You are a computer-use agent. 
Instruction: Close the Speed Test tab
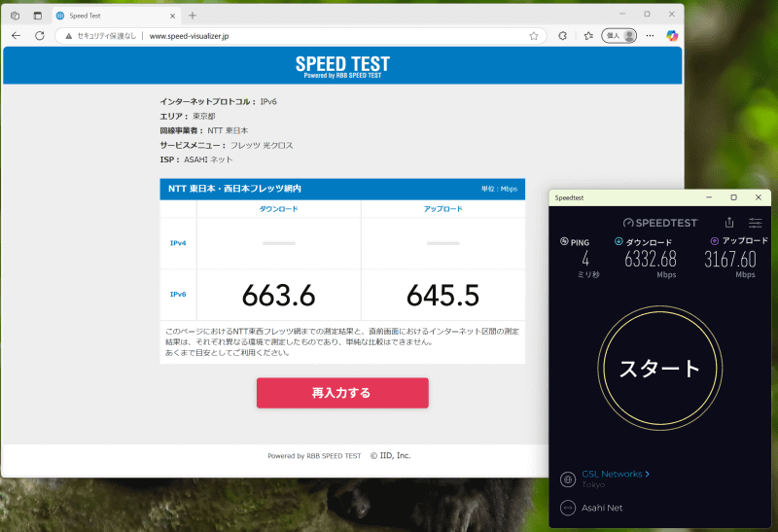[172, 16]
